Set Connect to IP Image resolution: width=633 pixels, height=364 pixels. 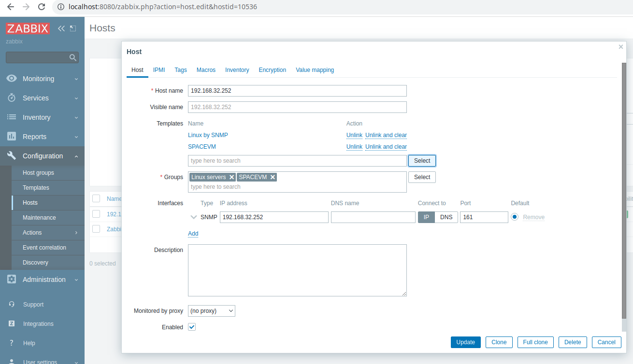(426, 217)
